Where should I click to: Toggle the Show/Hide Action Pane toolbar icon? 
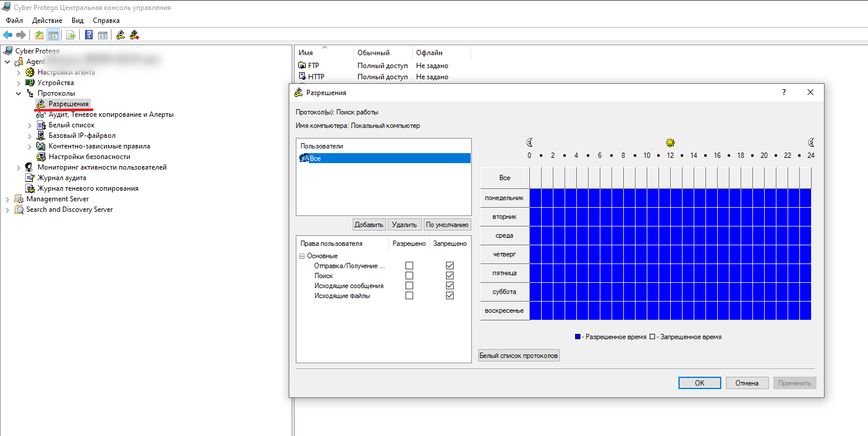102,35
